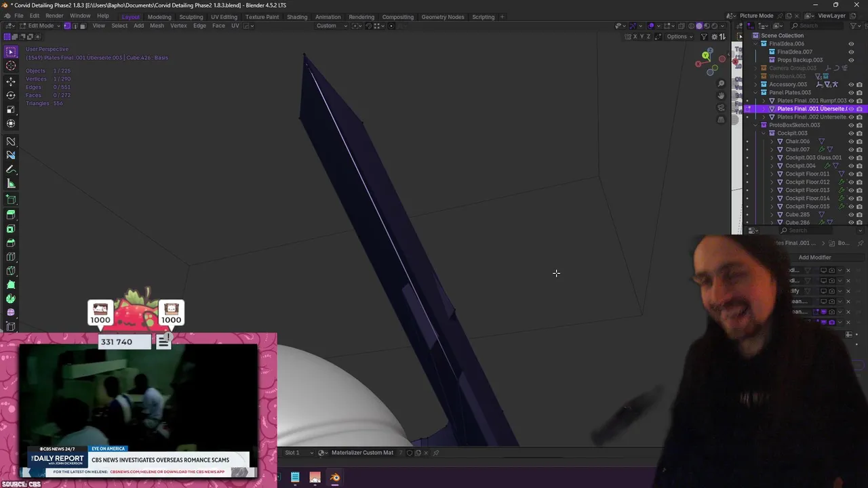868x488 pixels.
Task: Select the Poly Build tool
Action: (11, 285)
